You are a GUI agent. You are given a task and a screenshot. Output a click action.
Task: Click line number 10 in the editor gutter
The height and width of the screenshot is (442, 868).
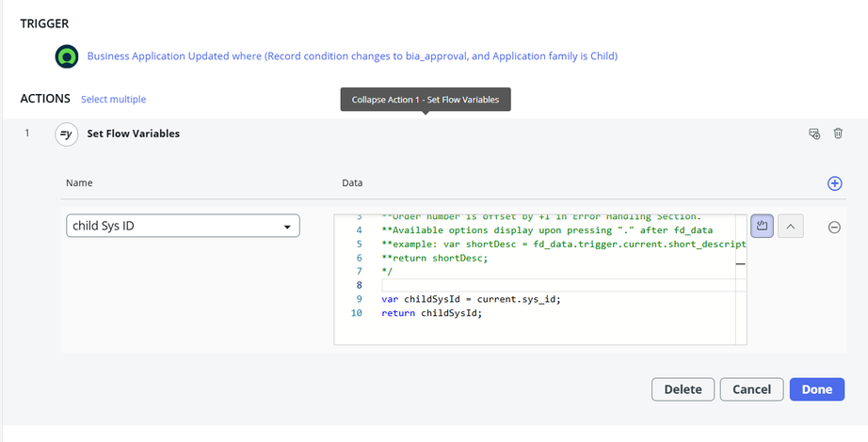[357, 313]
